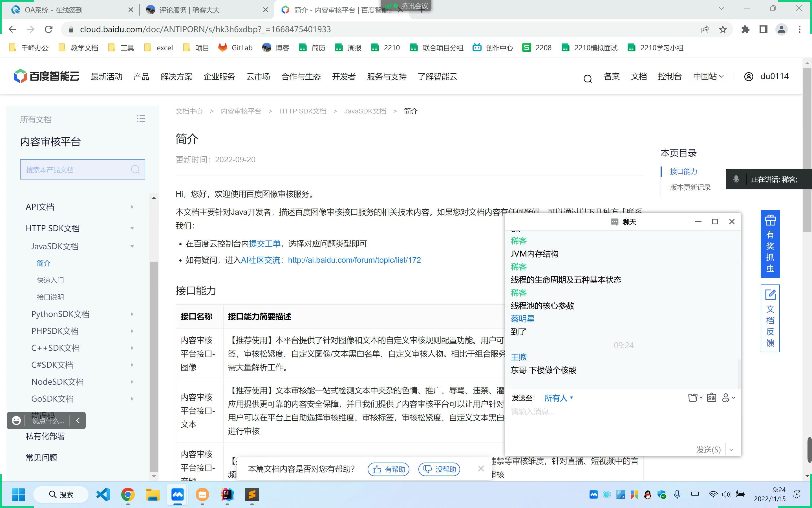
Task: Open browser extensions puzzle icon
Action: [745, 30]
